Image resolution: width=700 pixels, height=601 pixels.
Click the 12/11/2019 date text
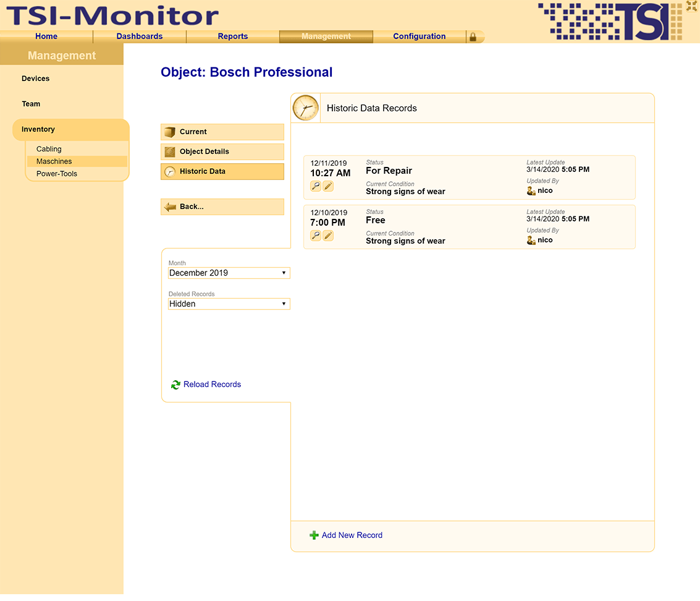329,163
